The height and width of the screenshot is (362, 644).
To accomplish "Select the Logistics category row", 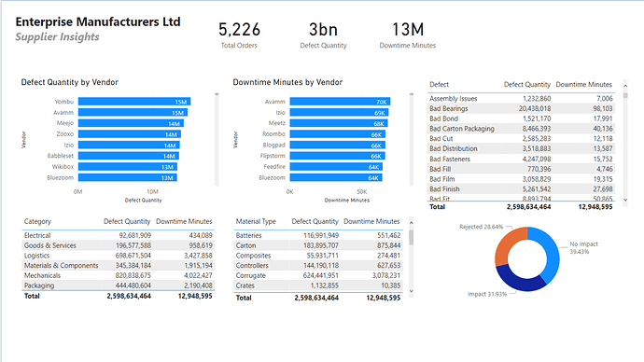I will (118, 256).
